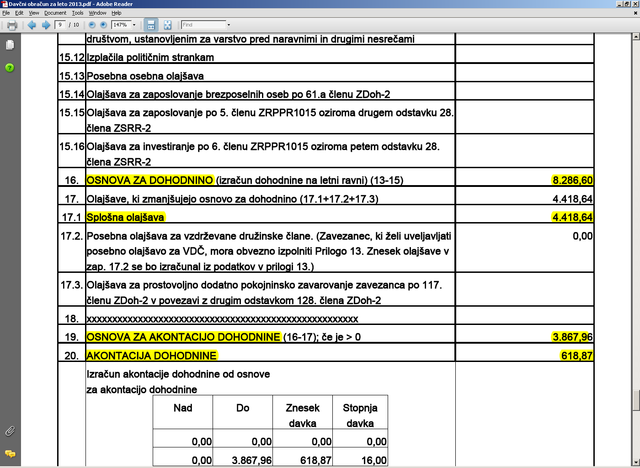This screenshot has height=468, width=640.
Task: Click the scrollbar down arrow
Action: tap(636, 461)
